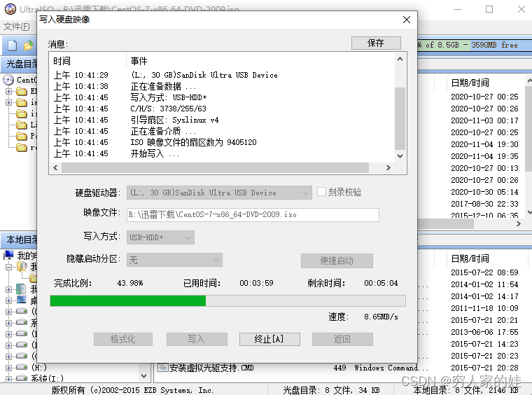Click the 安装虚拟光驱支持.CMD file icon
The image size is (532, 395).
pos(163,368)
